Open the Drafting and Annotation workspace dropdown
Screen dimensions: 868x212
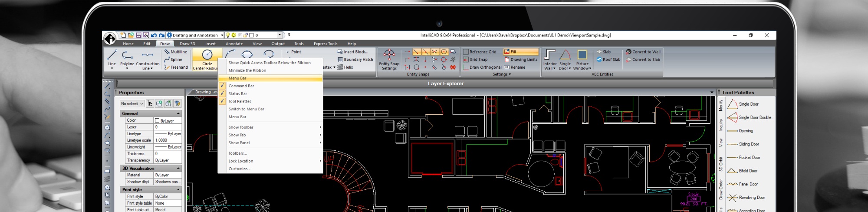tap(222, 35)
